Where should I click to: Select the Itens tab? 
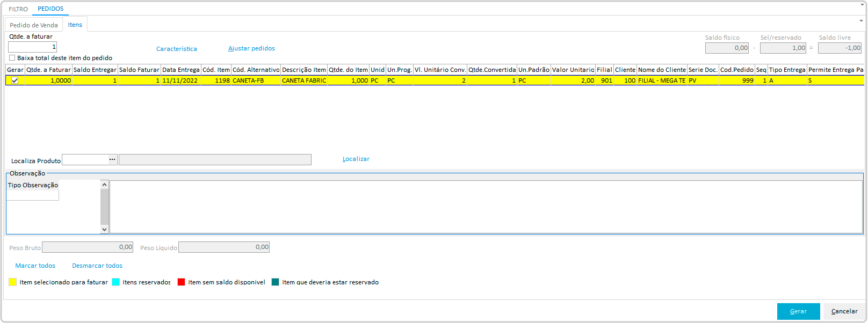coord(75,25)
